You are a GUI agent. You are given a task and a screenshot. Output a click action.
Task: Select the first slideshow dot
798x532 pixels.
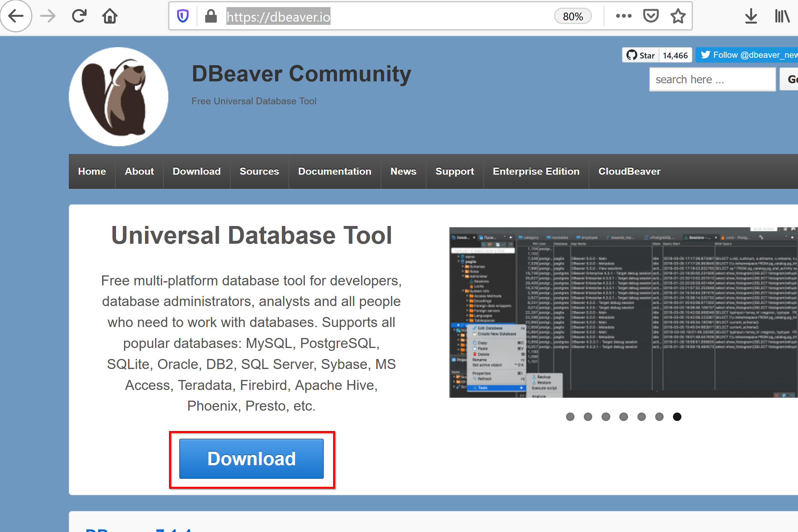(x=570, y=417)
